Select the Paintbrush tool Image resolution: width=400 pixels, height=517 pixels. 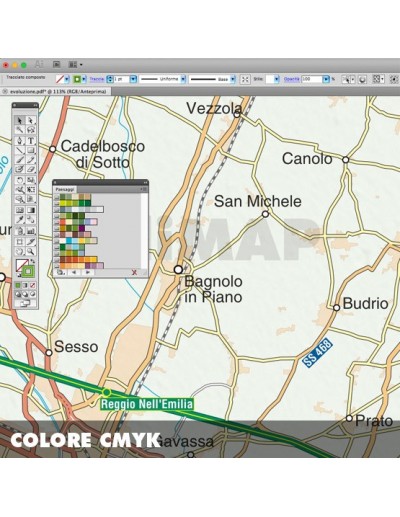click(x=20, y=160)
